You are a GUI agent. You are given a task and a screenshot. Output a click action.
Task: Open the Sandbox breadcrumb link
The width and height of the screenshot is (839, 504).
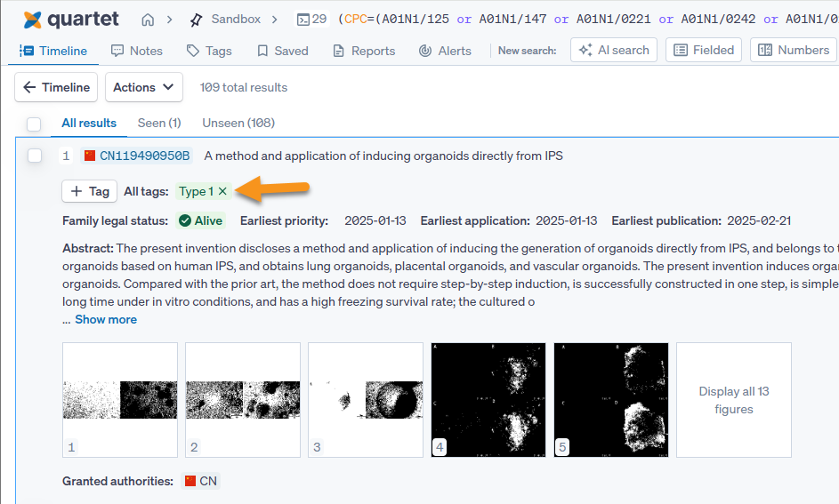pyautogui.click(x=236, y=20)
